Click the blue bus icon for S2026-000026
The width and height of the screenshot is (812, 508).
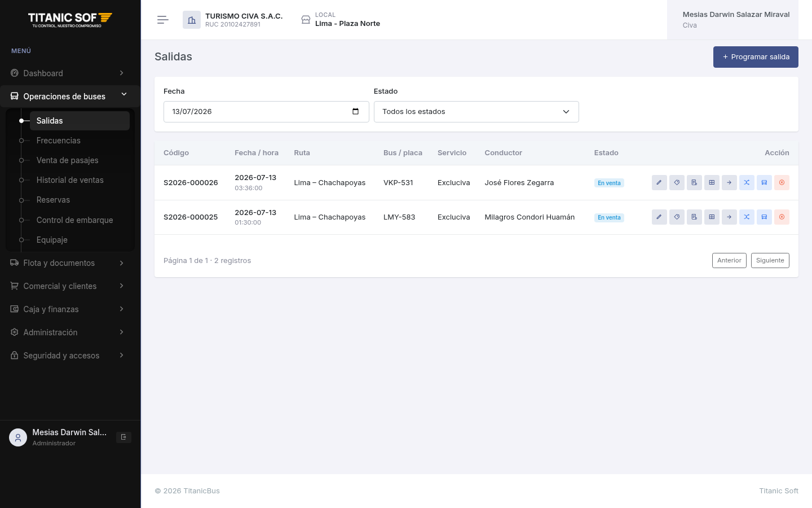click(764, 183)
